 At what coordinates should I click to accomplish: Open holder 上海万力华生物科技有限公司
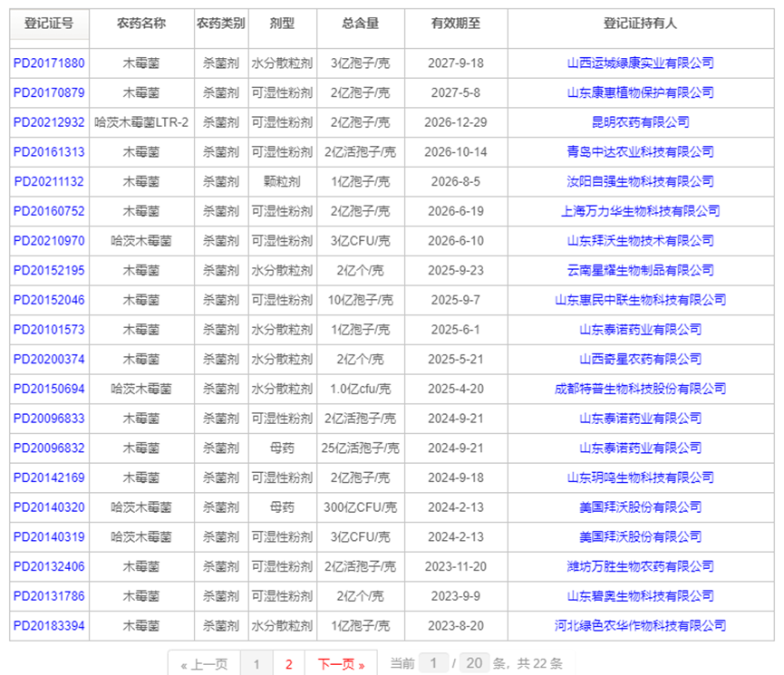pos(641,211)
